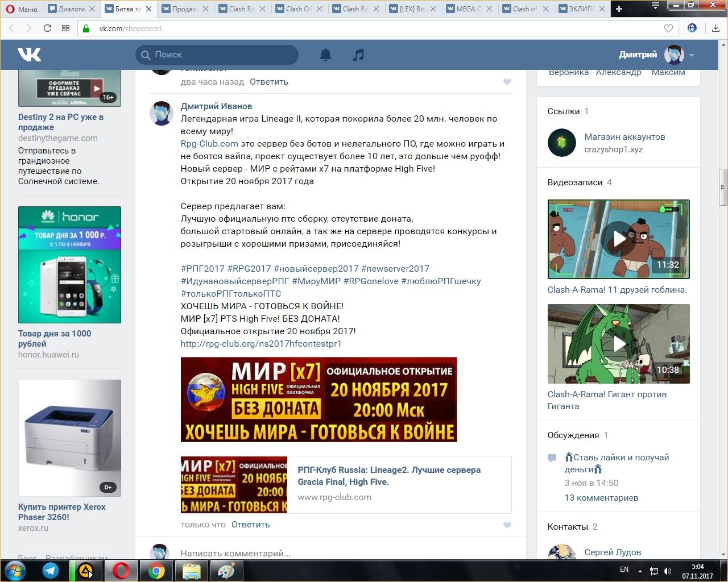Focus the VK Поиск search field
This screenshot has height=582, width=728.
[x=217, y=55]
